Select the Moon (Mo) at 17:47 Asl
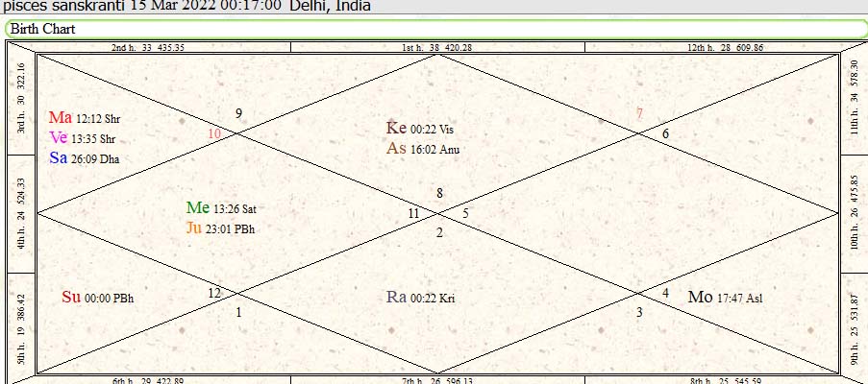The image size is (868, 384). [725, 298]
